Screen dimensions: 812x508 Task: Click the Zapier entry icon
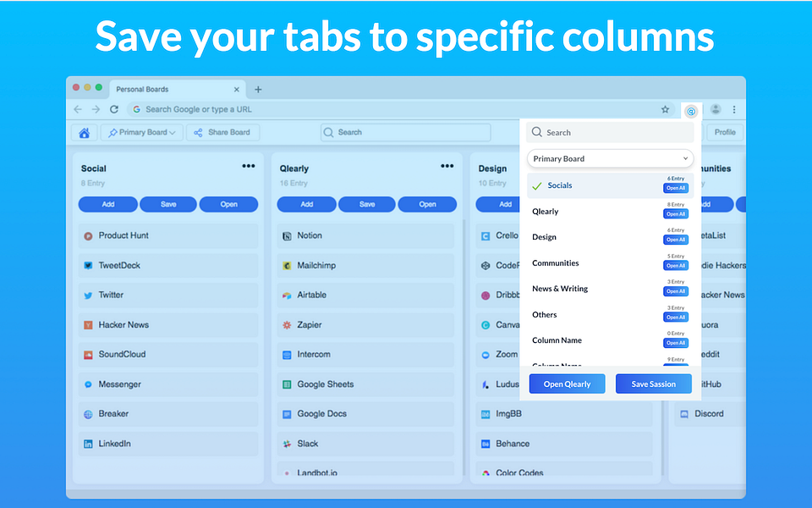[x=287, y=325]
